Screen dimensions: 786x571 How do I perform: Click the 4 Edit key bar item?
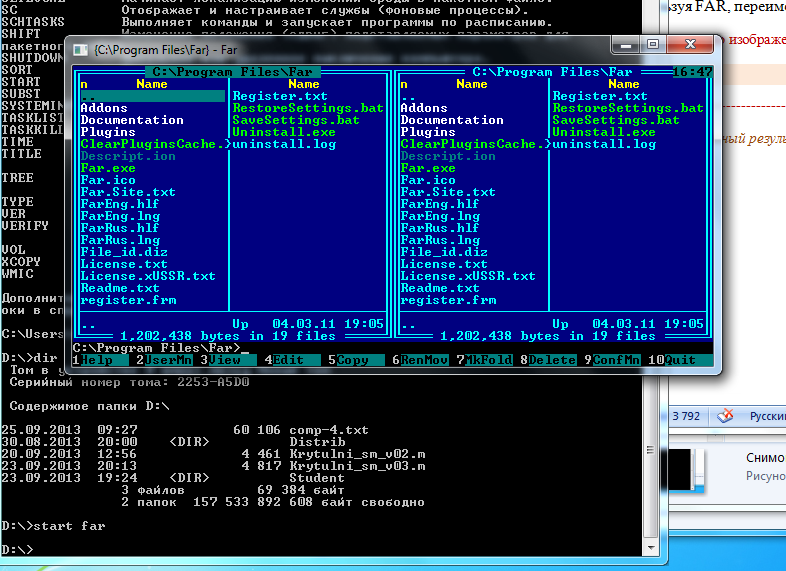pyautogui.click(x=292, y=360)
